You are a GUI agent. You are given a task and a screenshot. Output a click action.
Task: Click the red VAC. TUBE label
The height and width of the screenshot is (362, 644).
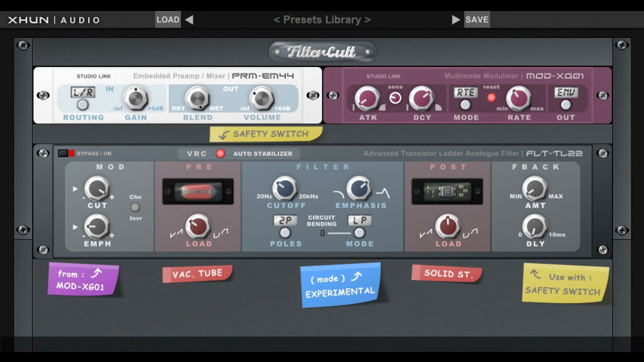[x=197, y=274]
